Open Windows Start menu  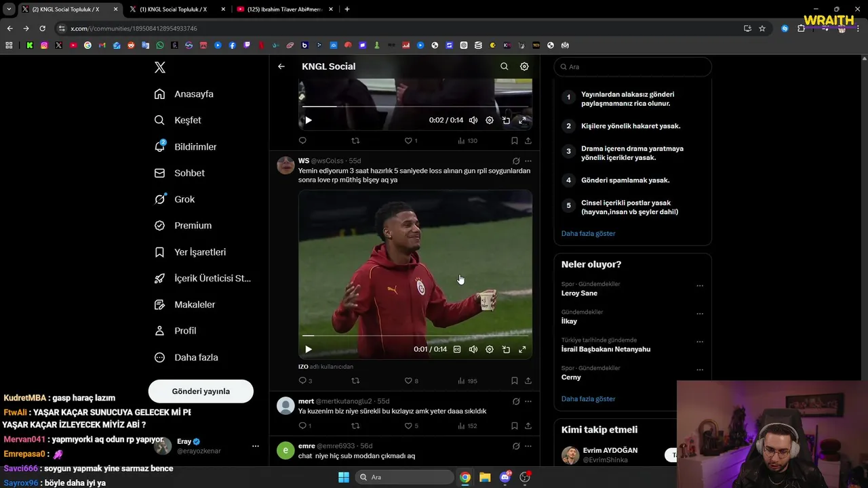click(344, 477)
